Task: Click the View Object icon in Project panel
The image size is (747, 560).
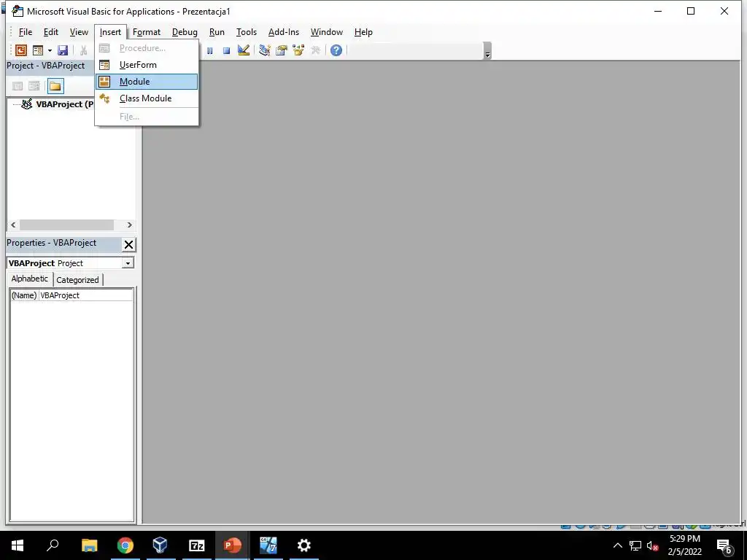Action: [x=34, y=86]
